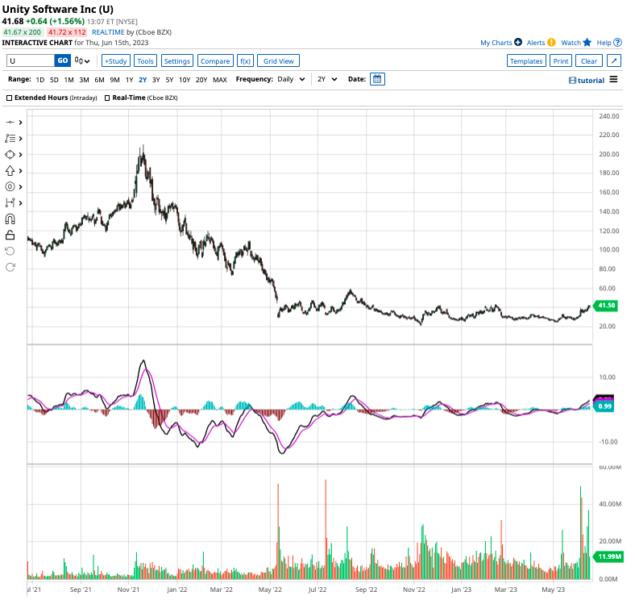635x600 pixels.
Task: Open the tutorial link
Action: pos(587,80)
